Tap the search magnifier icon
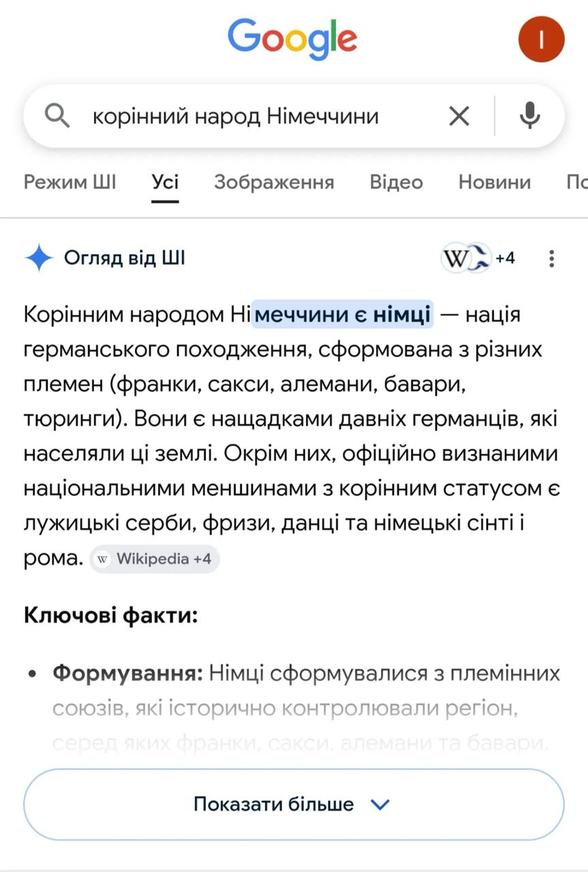Viewport: 588px width, 872px height. click(57, 116)
